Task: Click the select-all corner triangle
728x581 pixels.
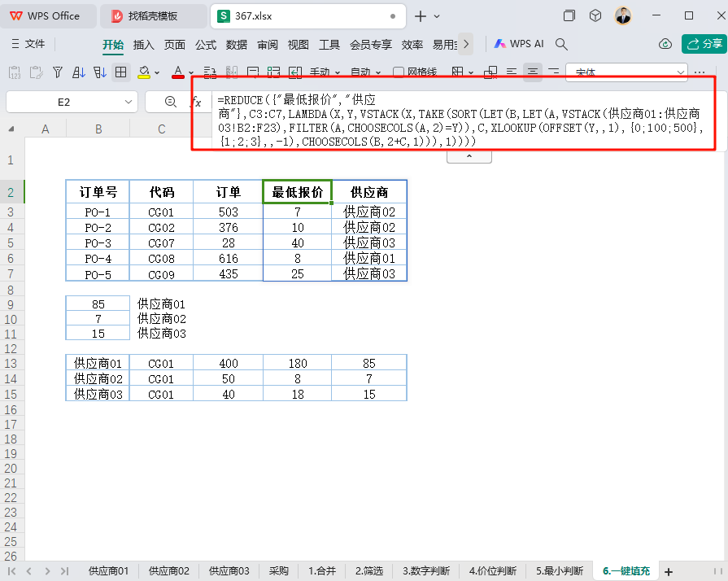Action: (11, 129)
